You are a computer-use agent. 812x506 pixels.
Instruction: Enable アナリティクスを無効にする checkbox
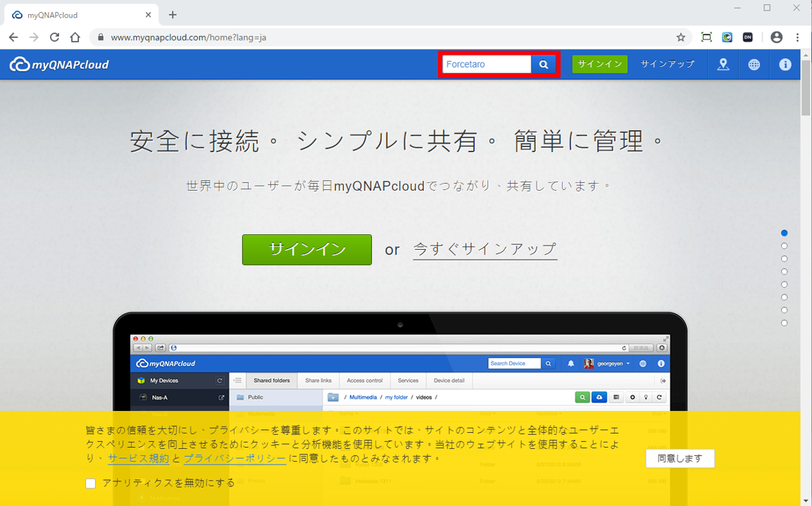click(90, 483)
